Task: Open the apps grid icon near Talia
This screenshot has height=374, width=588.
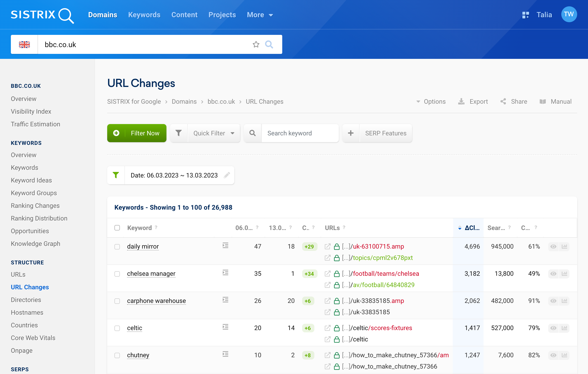Action: pos(526,15)
